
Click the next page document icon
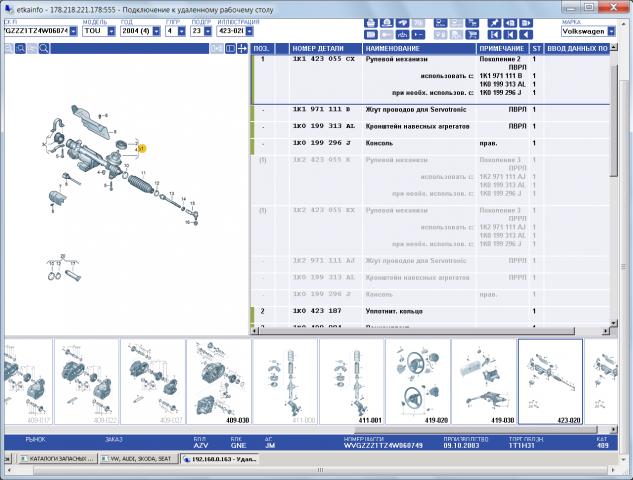(526, 23)
